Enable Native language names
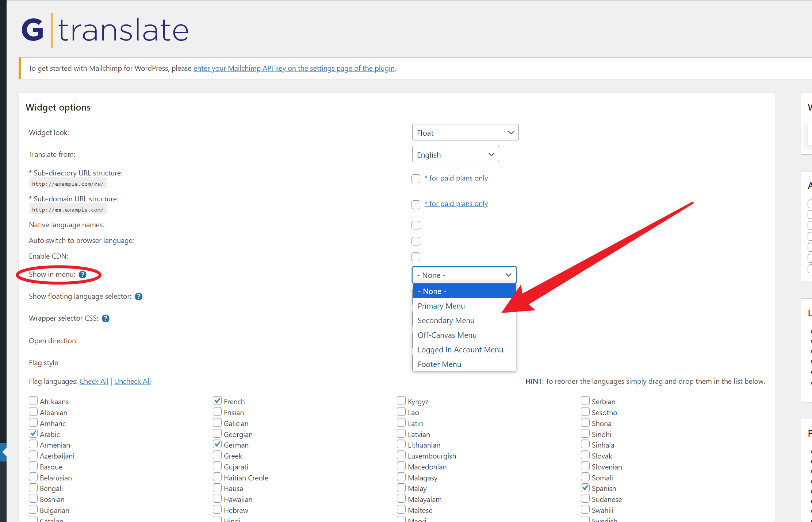This screenshot has height=522, width=812. pyautogui.click(x=416, y=225)
